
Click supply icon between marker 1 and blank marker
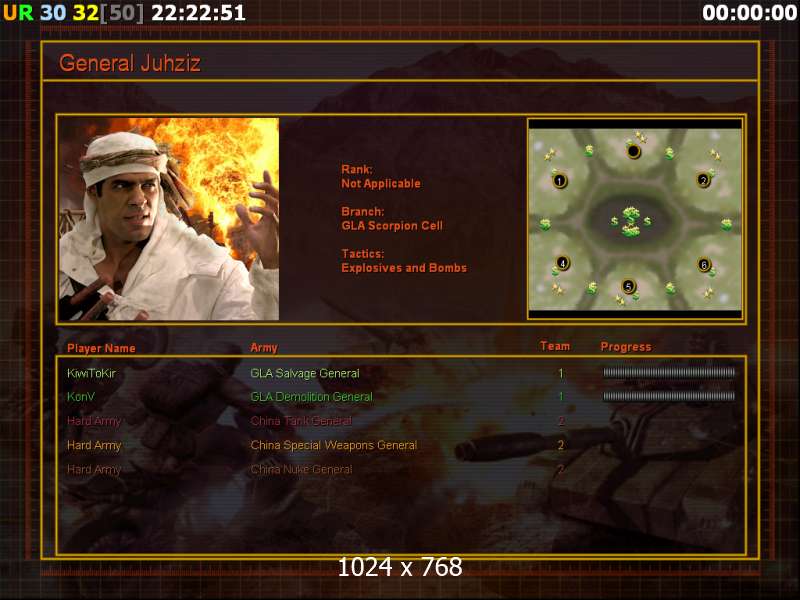590,151
